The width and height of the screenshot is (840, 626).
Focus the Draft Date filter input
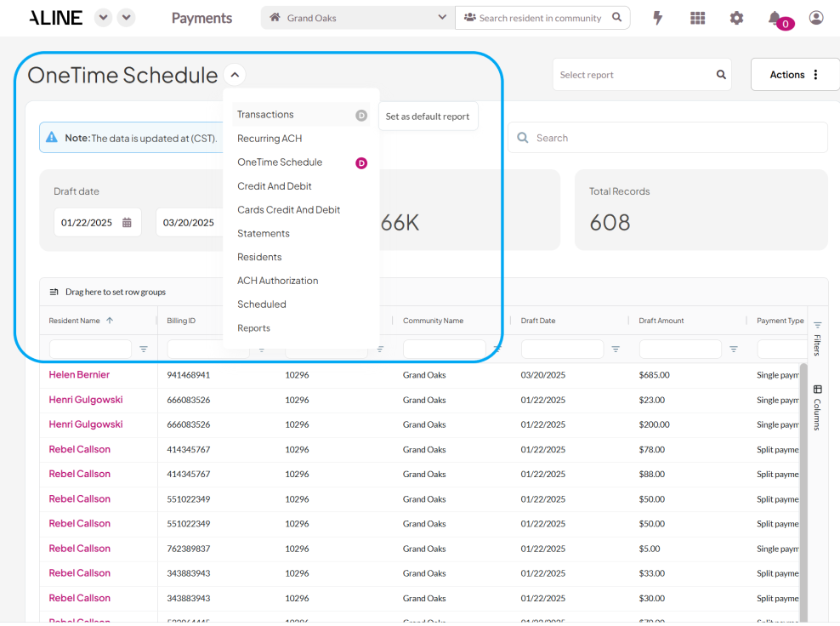tap(562, 349)
